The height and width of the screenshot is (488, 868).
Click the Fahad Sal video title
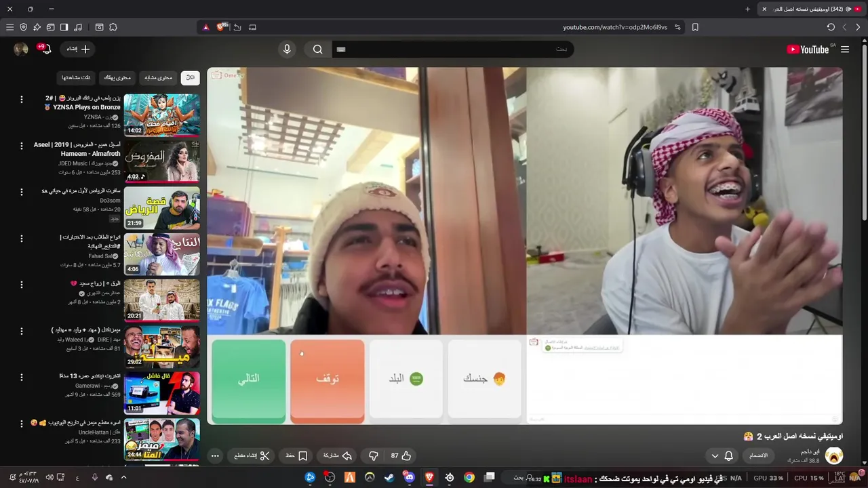tap(90, 242)
